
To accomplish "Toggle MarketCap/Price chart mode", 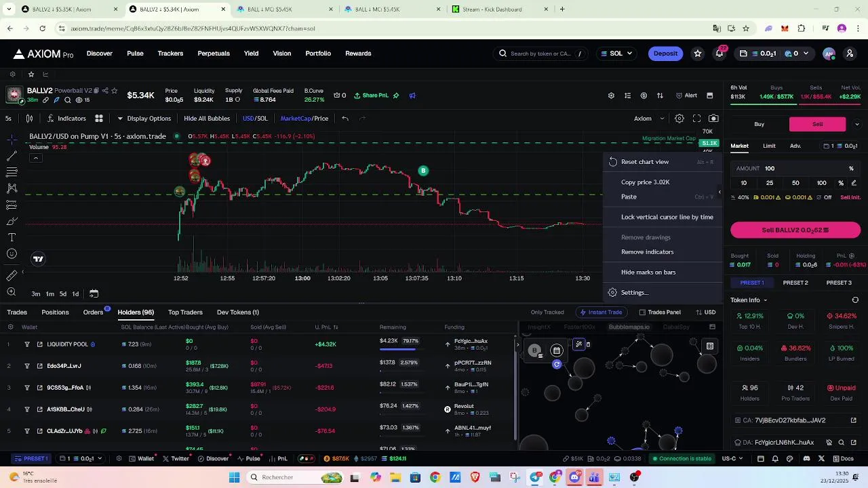I will 304,119.
